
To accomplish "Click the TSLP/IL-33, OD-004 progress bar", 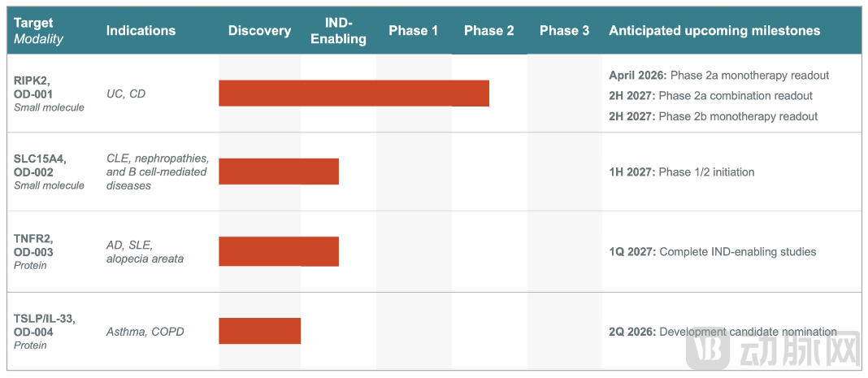I will pyautogui.click(x=259, y=331).
